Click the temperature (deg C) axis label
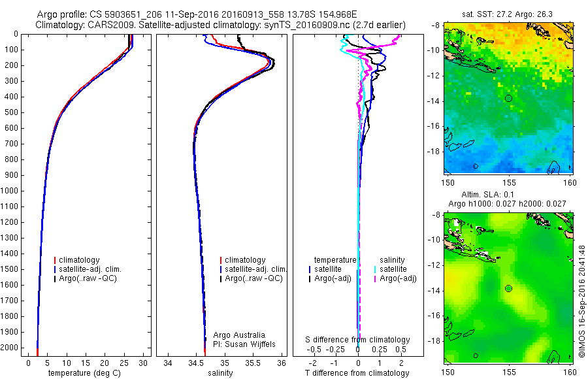Image resolution: width=588 pixels, height=379 pixels. click(x=84, y=373)
